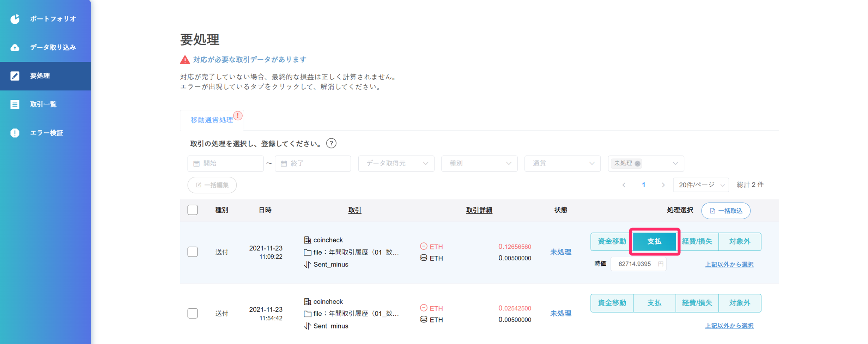Navigate to データ取り込み menu item
Image resolution: width=868 pixels, height=344 pixels.
(45, 48)
